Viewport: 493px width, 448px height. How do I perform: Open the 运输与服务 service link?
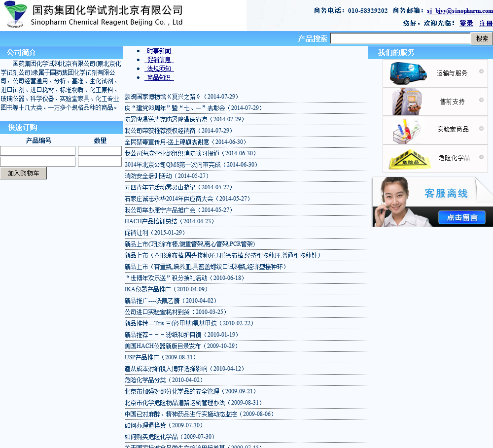452,73
